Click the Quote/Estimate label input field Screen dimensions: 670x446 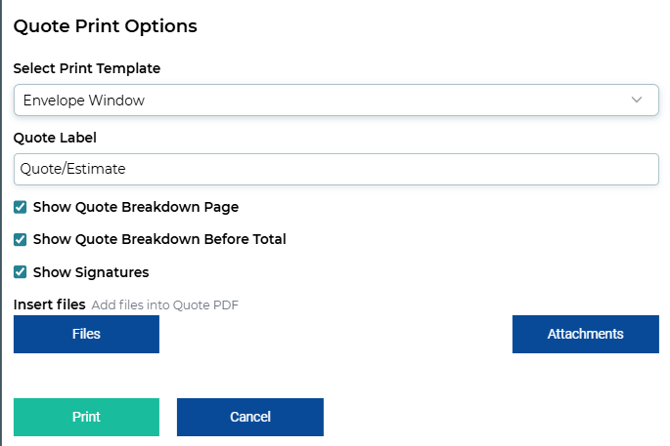[x=336, y=169]
